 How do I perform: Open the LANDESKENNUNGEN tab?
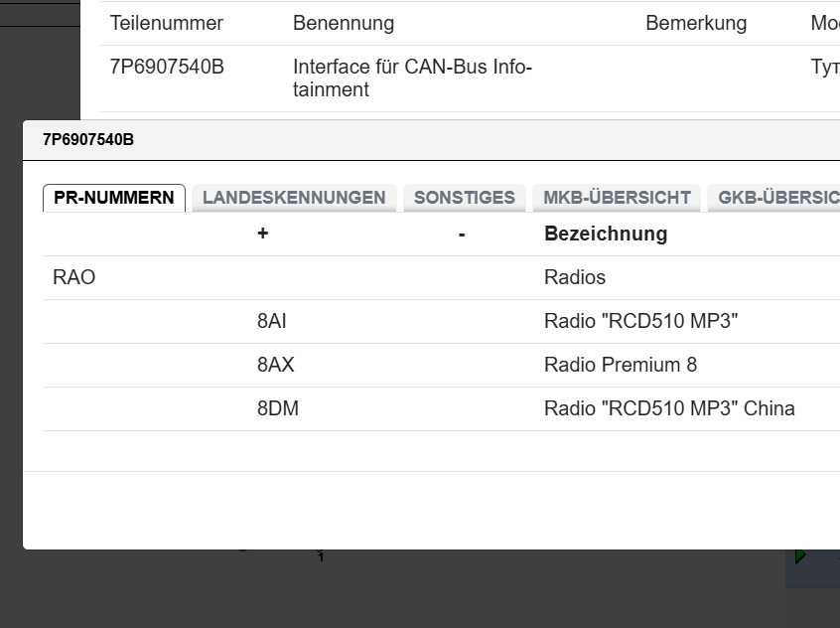tap(294, 198)
